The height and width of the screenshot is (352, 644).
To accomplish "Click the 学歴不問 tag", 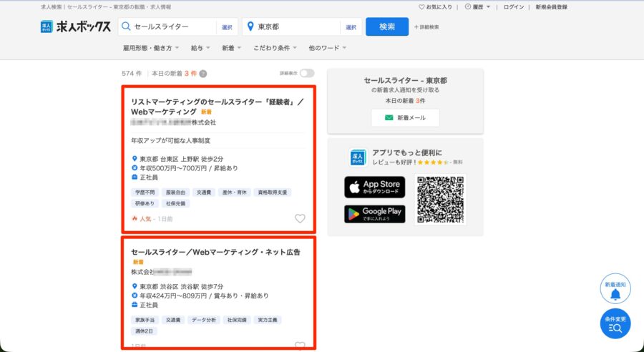I will [144, 192].
